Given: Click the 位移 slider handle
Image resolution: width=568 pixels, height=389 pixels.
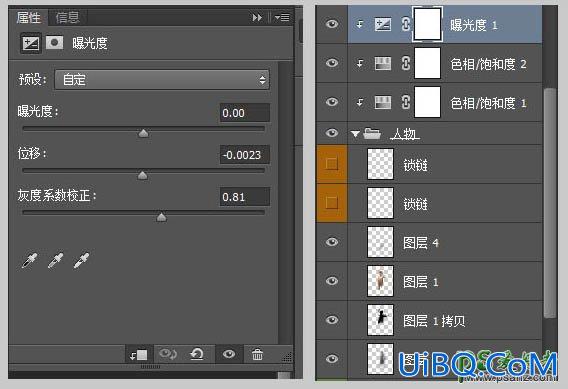Looking at the screenshot, I should pyautogui.click(x=143, y=175).
